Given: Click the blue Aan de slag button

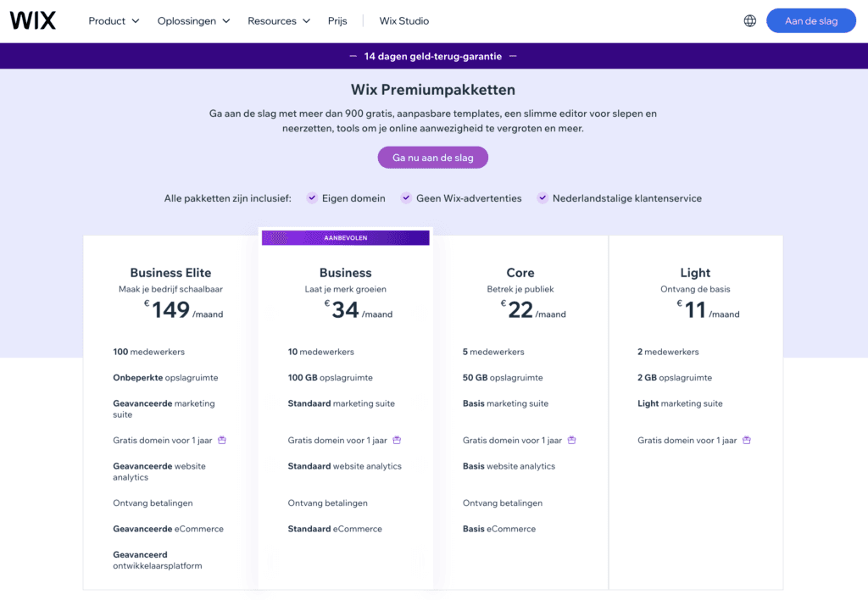Looking at the screenshot, I should point(811,21).
